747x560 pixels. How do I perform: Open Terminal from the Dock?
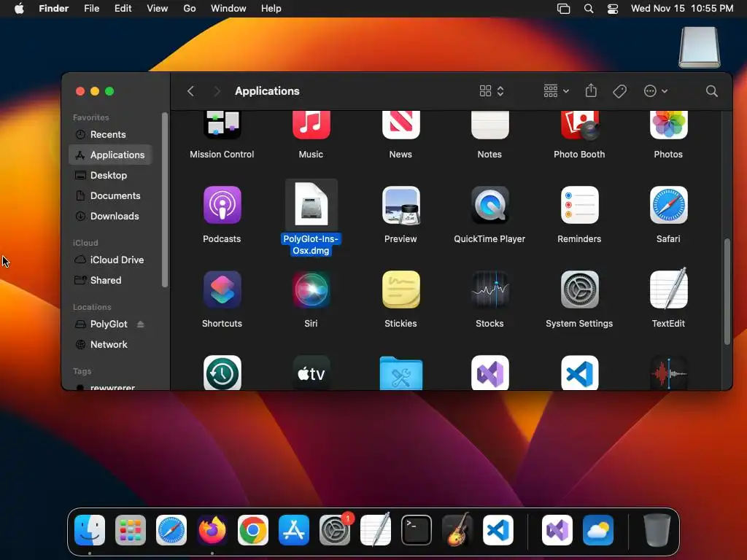417,529
